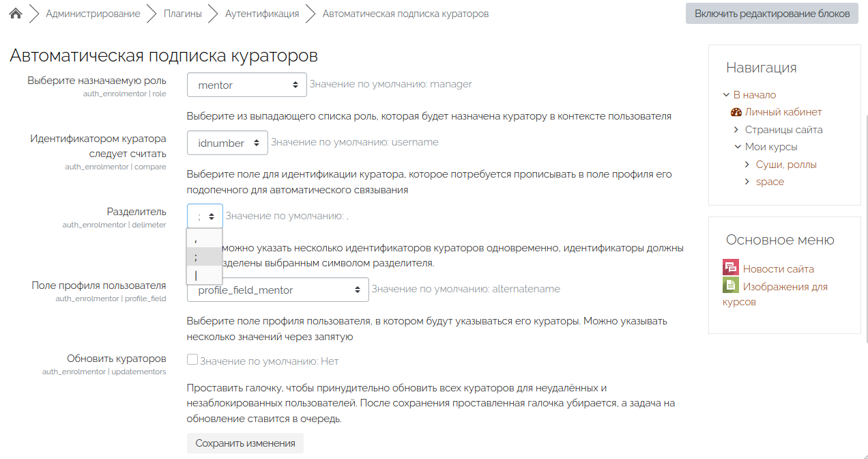This screenshot has width=868, height=459.
Task: Open the Личный кабинет dashboard icon
Action: point(736,112)
